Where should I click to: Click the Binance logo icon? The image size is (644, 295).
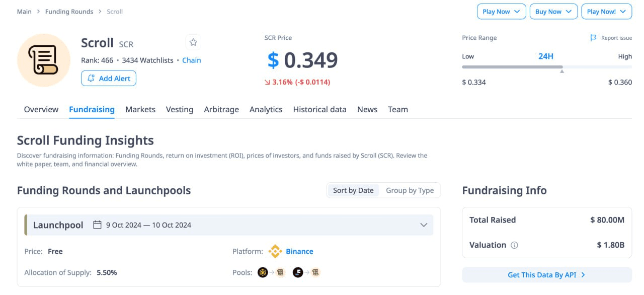tap(275, 251)
